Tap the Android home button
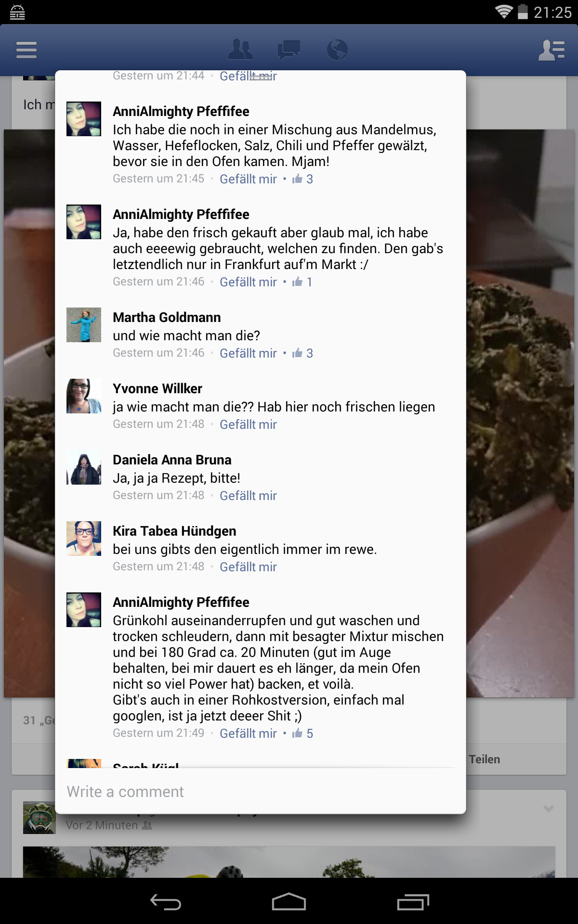This screenshot has height=924, width=578. pyautogui.click(x=289, y=902)
